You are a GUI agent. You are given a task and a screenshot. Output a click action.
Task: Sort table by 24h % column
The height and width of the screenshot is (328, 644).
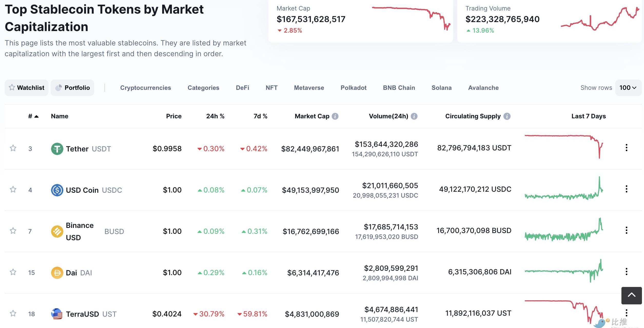[x=215, y=116]
